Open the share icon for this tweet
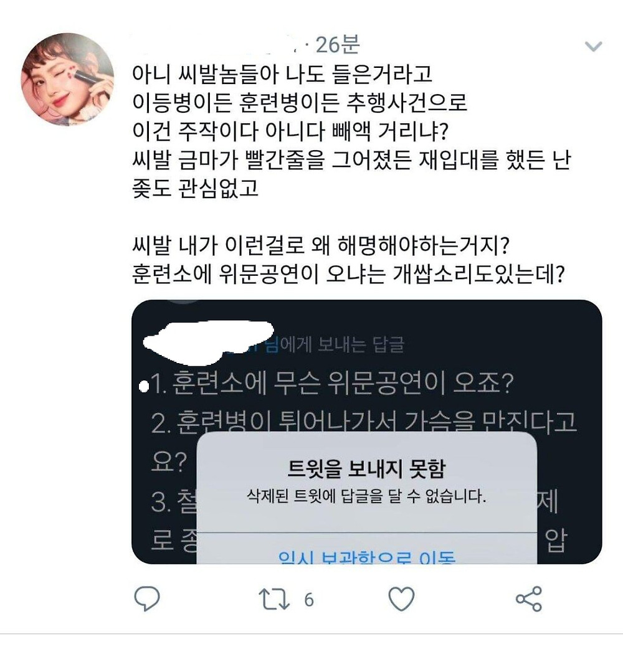This screenshot has height=672, width=623. (529, 599)
